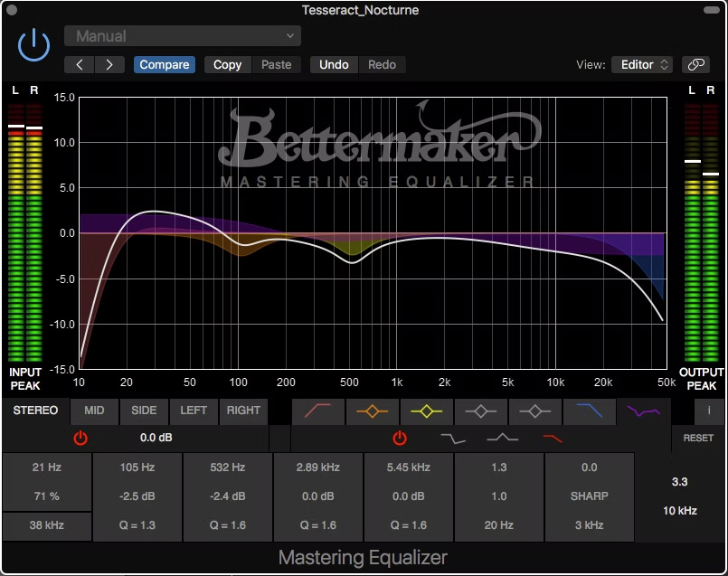The height and width of the screenshot is (576, 728).
Task: Click the 1.3 value above 20 Hz
Action: pos(499,467)
